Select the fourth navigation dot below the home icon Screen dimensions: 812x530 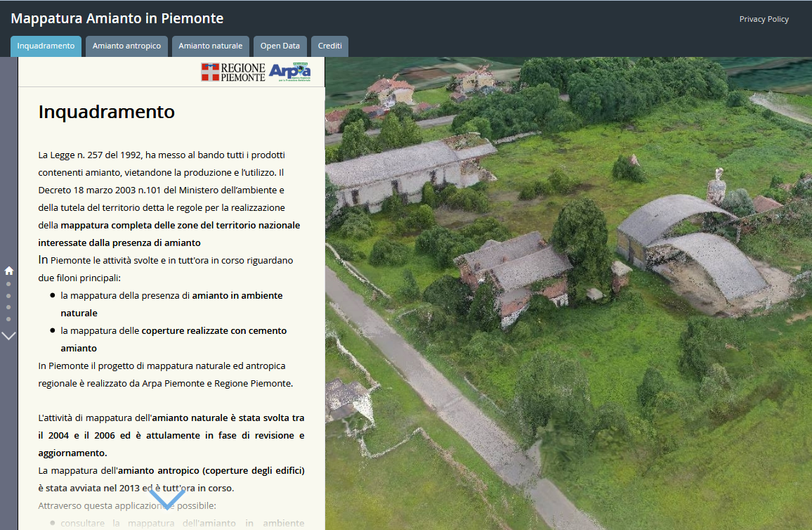pos(8,319)
